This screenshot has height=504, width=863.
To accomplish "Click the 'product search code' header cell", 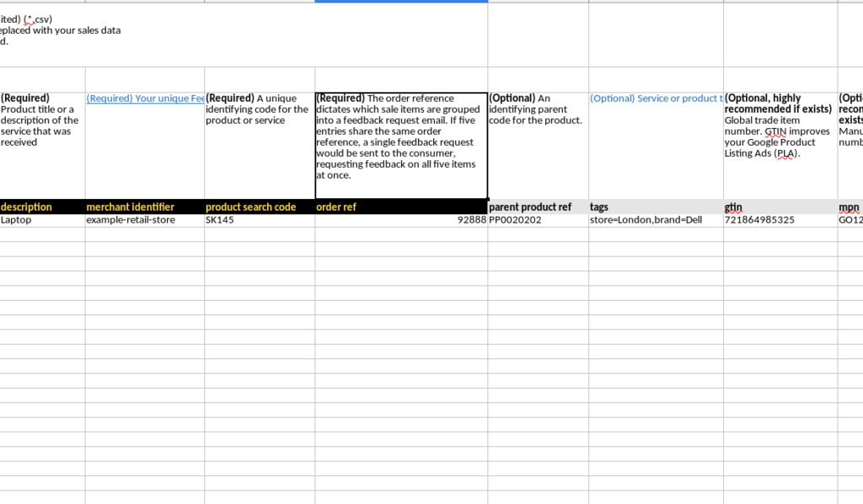I will 259,207.
